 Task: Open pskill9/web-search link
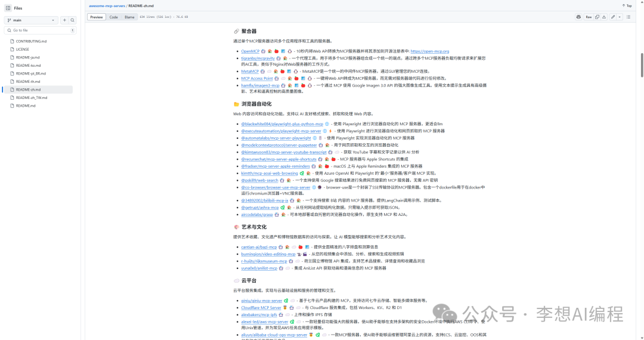coord(259,180)
